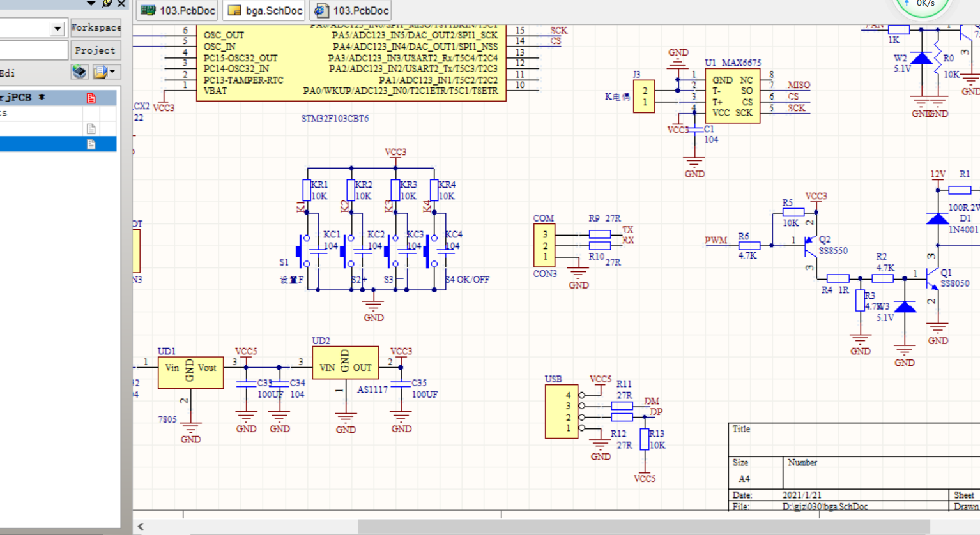Image resolution: width=980 pixels, height=535 pixels.
Task: Select the PCB project row in tree
Action: [x=58, y=97]
